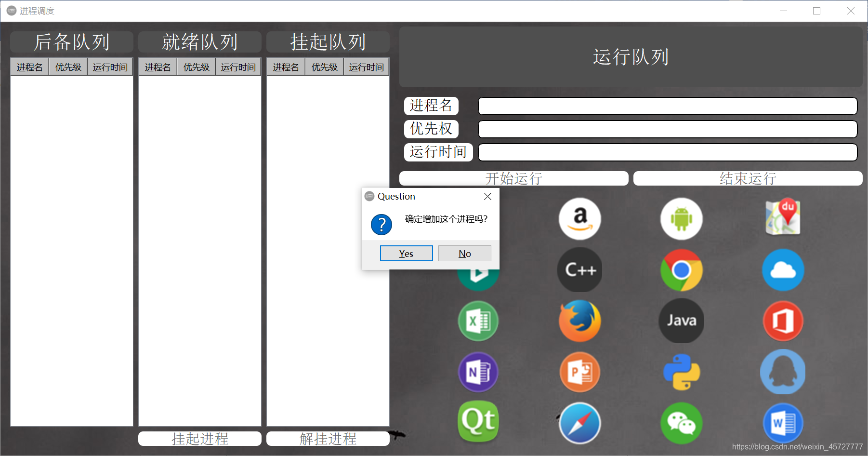Click the 进程调度 window title icon
The width and height of the screenshot is (868, 456).
point(12,11)
